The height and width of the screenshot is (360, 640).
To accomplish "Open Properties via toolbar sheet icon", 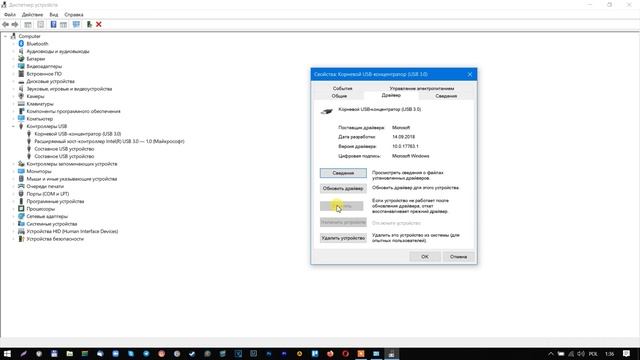I will pos(40,24).
